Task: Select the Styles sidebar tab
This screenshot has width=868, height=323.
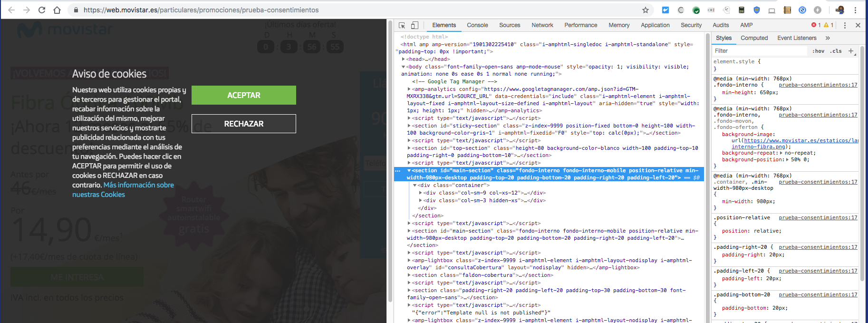Action: 723,38
